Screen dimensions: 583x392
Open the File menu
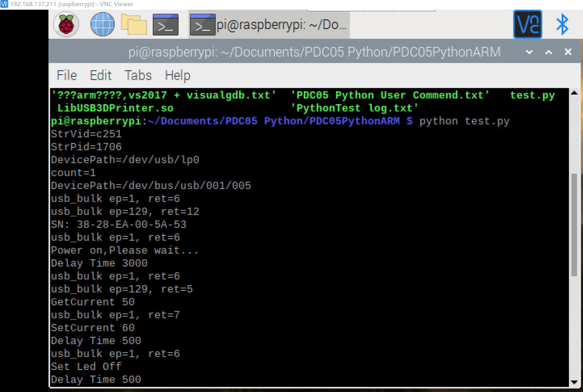[66, 75]
